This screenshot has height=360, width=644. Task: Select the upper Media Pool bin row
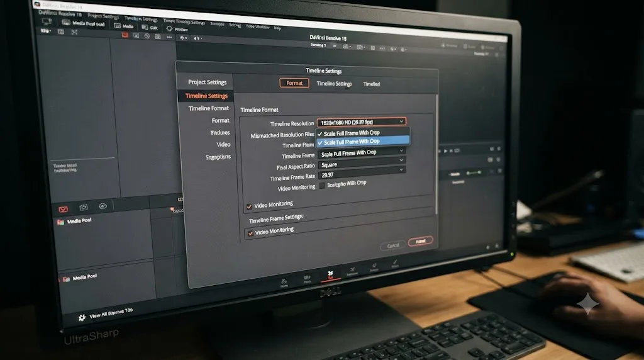[75, 221]
